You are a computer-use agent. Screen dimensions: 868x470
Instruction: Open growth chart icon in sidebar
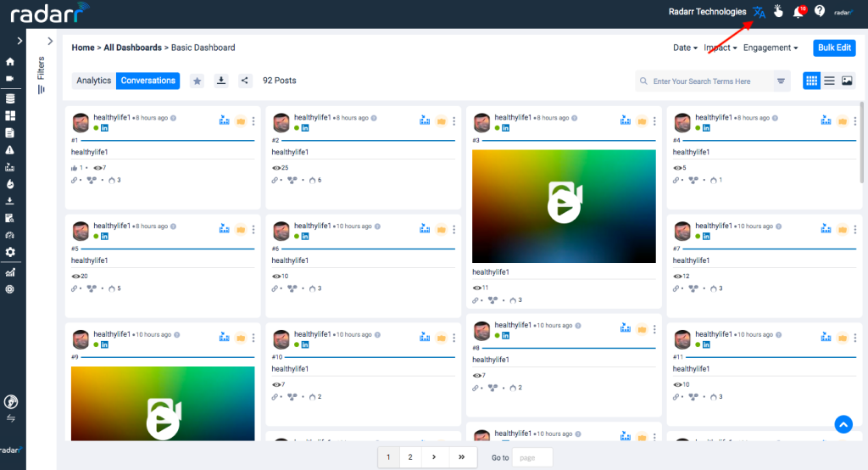10,272
